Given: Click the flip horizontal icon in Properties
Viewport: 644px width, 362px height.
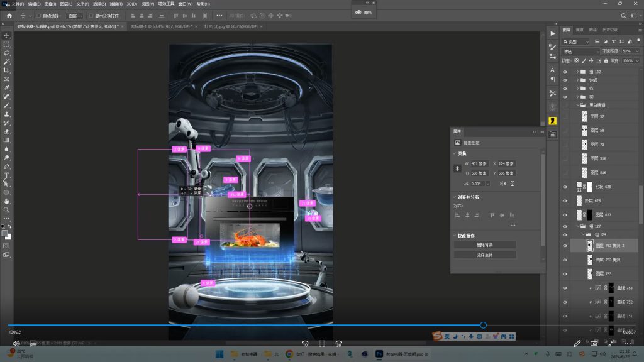Looking at the screenshot, I should coord(502,183).
